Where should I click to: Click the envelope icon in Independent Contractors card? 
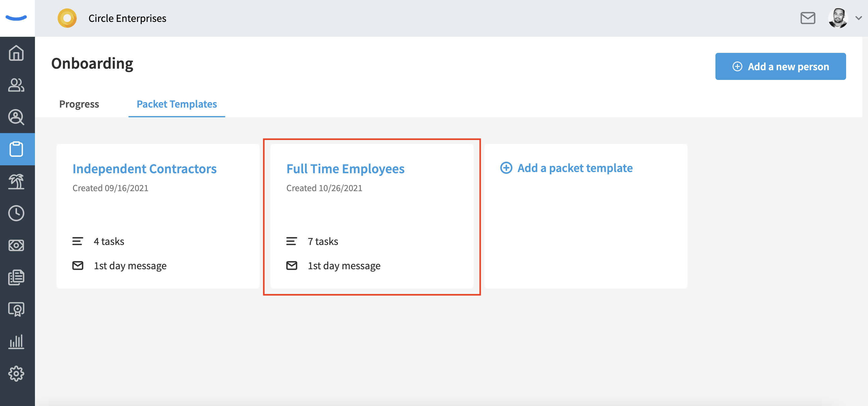pyautogui.click(x=78, y=266)
